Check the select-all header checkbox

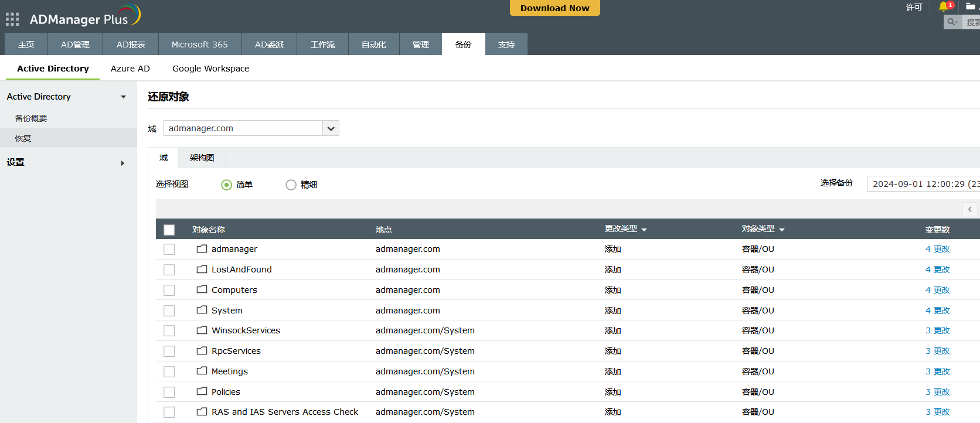(x=169, y=230)
